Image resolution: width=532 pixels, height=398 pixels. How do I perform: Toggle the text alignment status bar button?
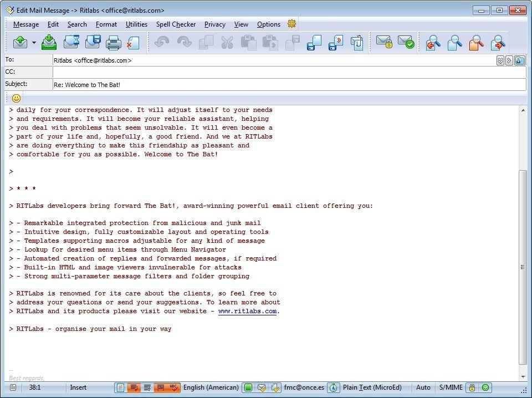pos(147,387)
